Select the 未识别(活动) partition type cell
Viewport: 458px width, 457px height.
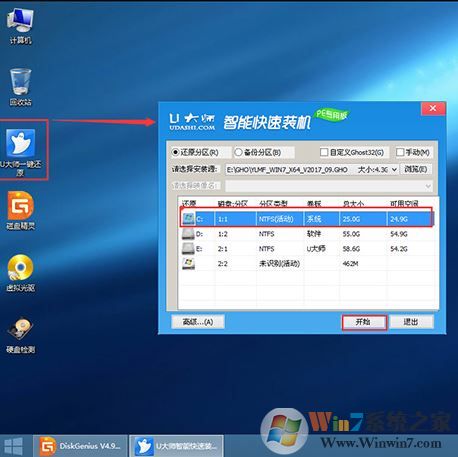(x=279, y=264)
